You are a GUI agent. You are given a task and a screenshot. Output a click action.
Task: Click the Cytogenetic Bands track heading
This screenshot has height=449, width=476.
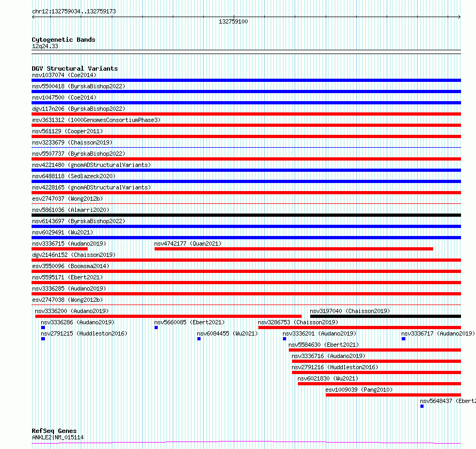tap(64, 40)
